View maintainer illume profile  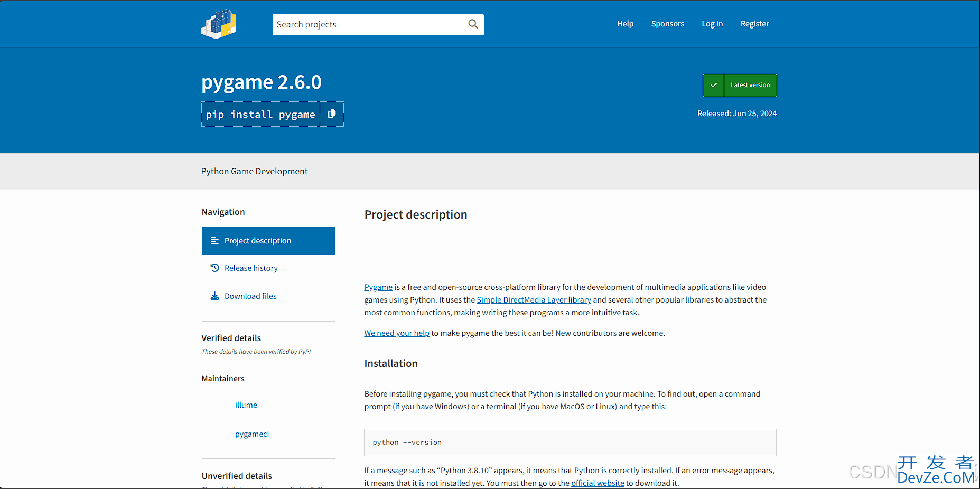point(246,405)
